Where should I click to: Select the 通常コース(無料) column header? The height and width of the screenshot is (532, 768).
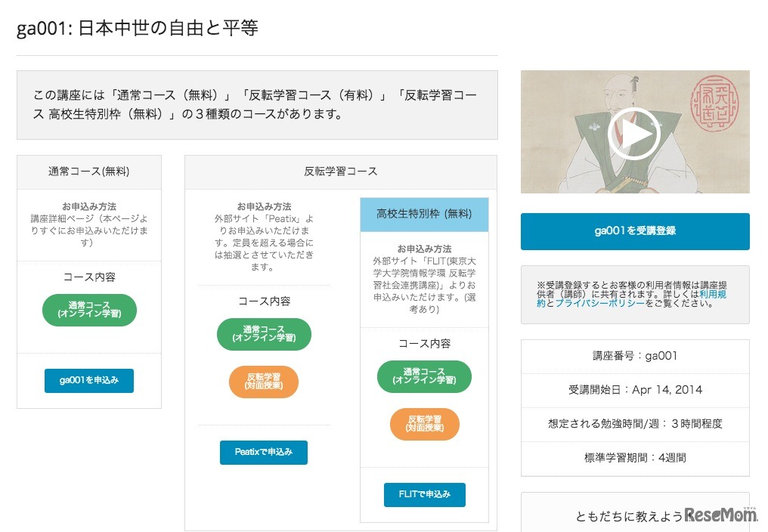click(88, 172)
